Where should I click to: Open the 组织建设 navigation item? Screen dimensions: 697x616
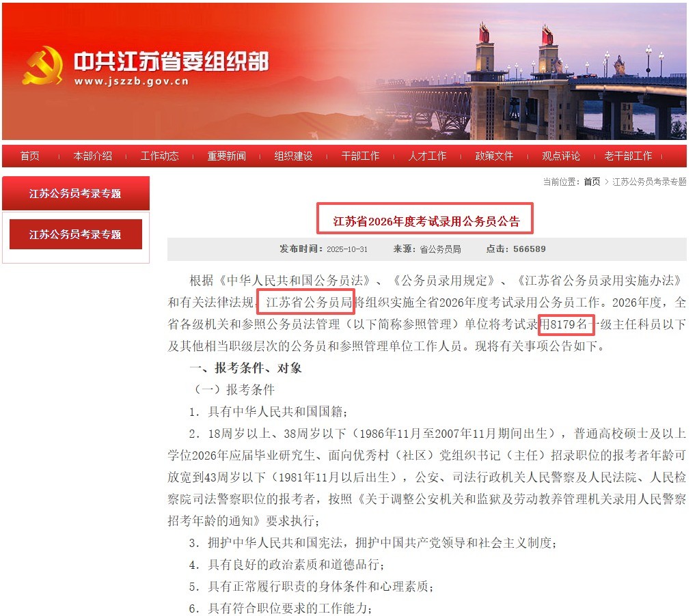294,156
